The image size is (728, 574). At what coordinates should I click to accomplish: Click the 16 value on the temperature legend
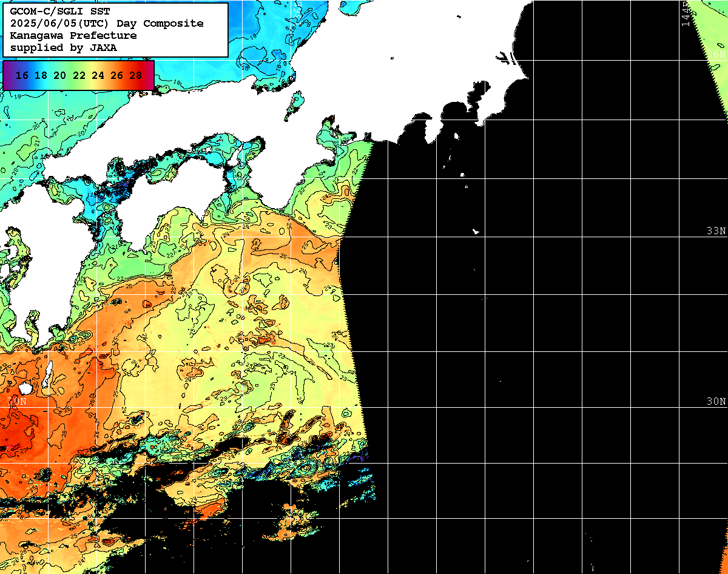(x=22, y=75)
